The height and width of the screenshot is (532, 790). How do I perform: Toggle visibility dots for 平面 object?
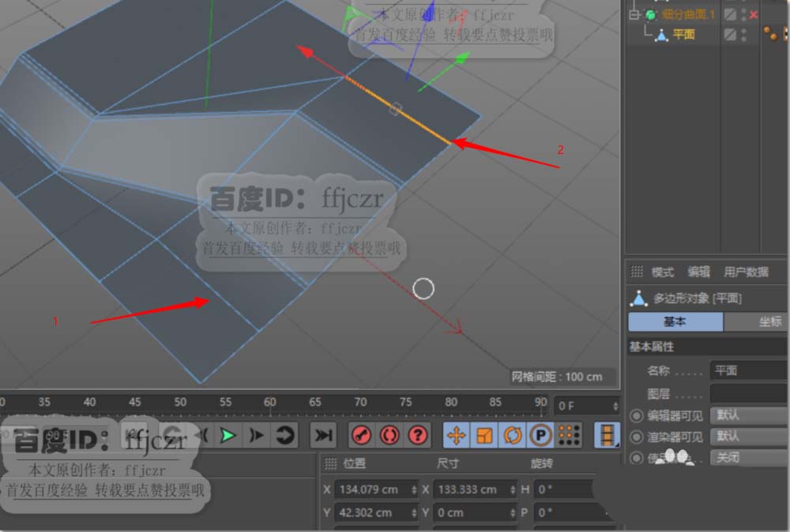(x=743, y=35)
